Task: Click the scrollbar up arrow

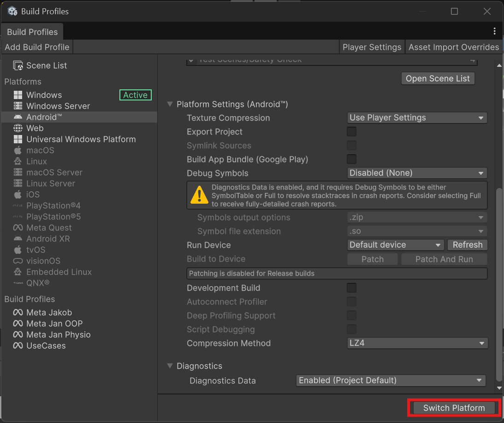Action: [x=499, y=65]
